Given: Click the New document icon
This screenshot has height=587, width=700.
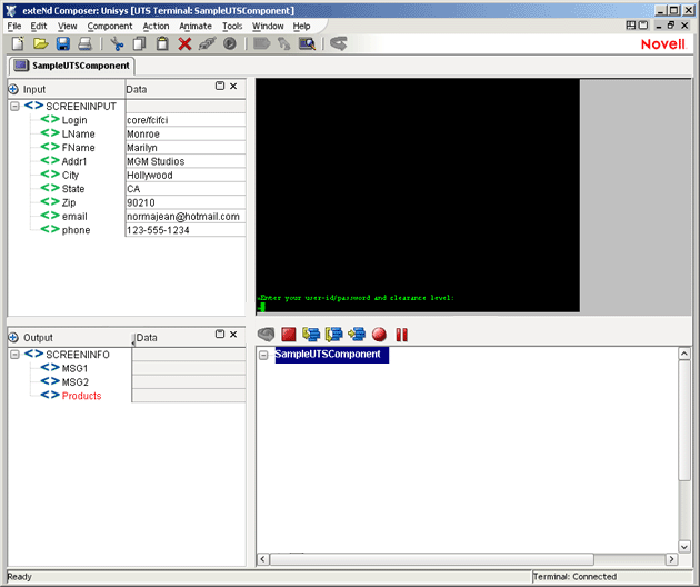Looking at the screenshot, I should tap(18, 44).
